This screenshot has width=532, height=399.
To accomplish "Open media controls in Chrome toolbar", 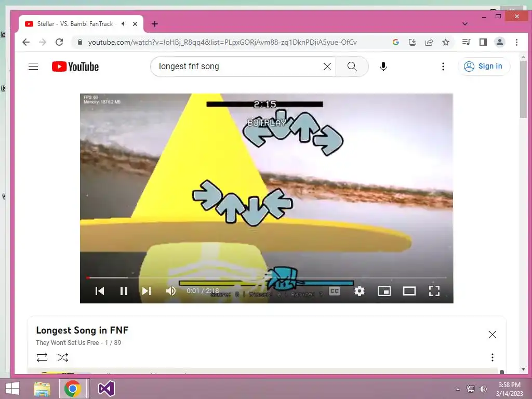I will (x=466, y=42).
